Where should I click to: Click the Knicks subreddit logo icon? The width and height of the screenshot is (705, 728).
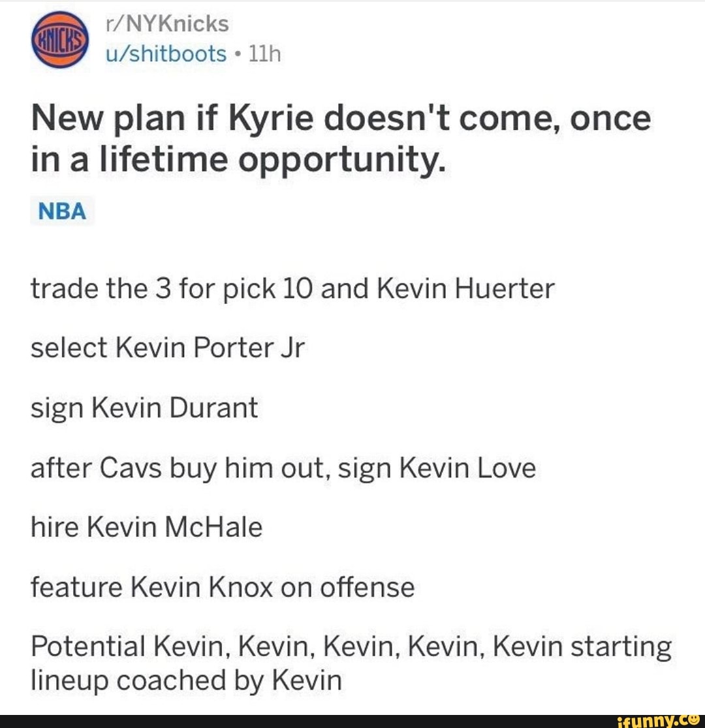coord(59,40)
